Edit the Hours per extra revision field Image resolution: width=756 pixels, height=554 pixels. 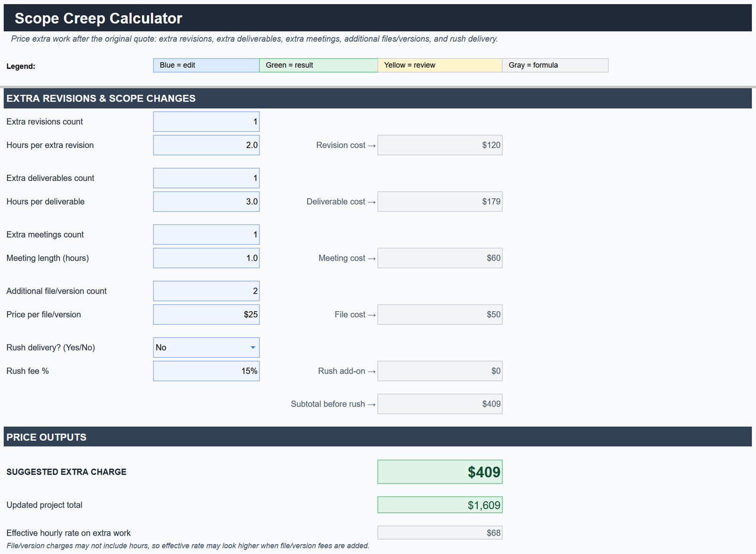pyautogui.click(x=206, y=145)
